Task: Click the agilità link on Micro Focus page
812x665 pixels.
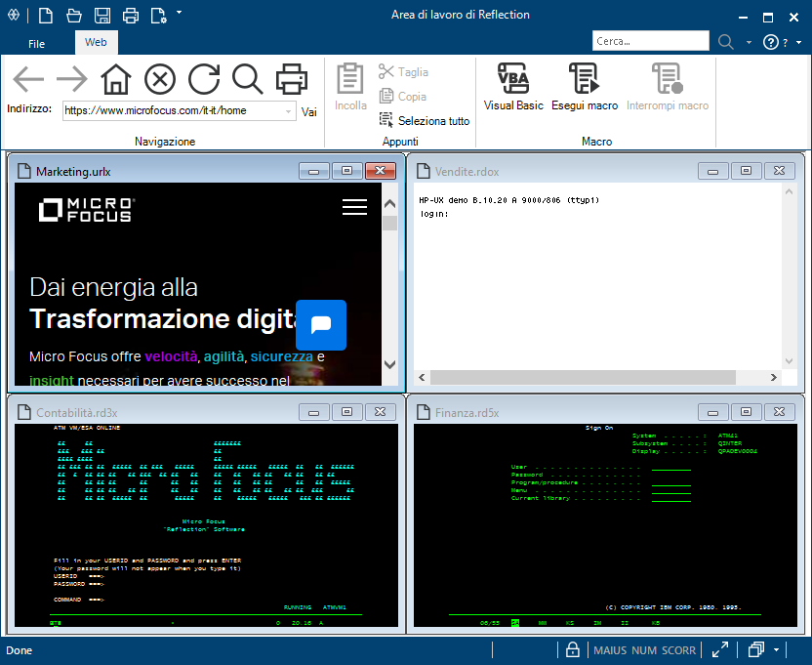Action: tap(223, 356)
